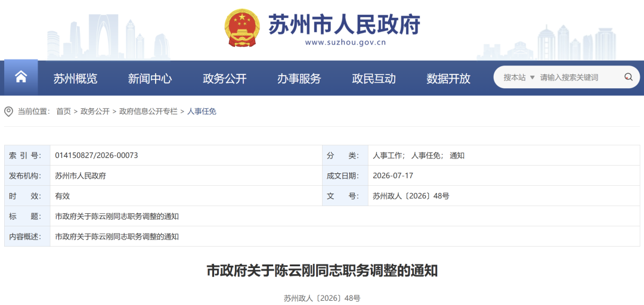The height and width of the screenshot is (305, 644).
Task: Open the 政府信息公开专栏 breadcrumb link
Action: (148, 111)
